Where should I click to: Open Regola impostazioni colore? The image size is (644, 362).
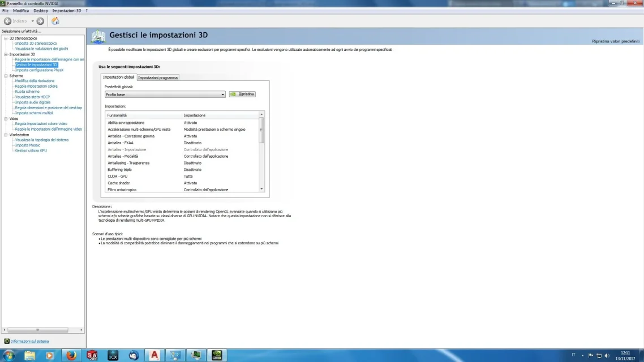coord(36,86)
